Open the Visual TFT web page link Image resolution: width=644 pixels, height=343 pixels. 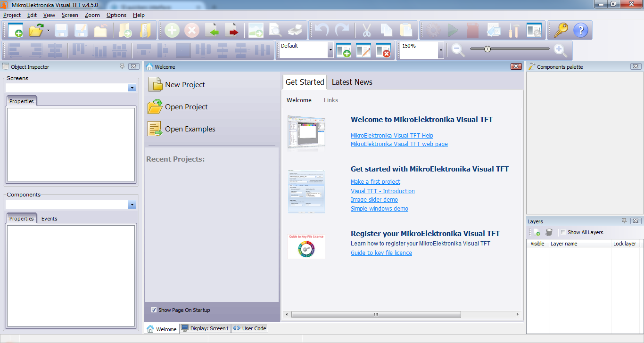(399, 144)
